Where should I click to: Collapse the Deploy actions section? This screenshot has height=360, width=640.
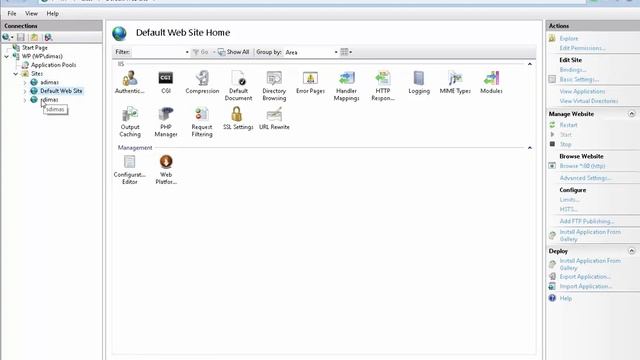pos(631,251)
